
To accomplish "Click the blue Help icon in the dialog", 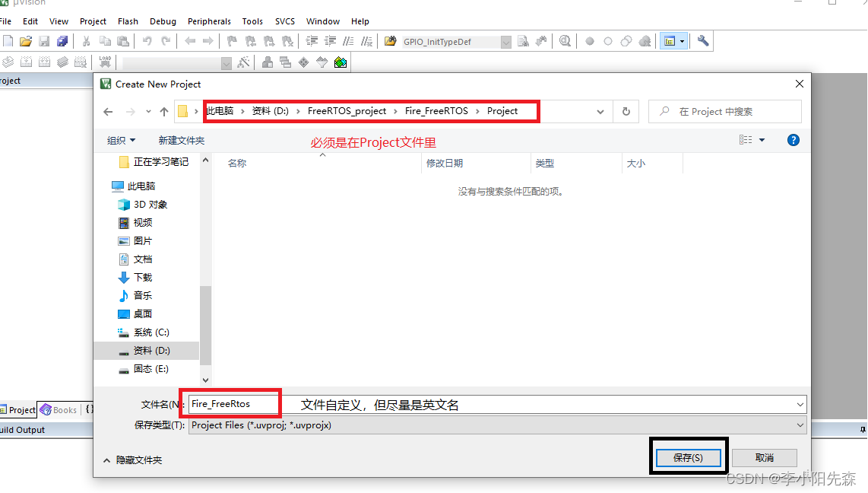I will coord(793,139).
